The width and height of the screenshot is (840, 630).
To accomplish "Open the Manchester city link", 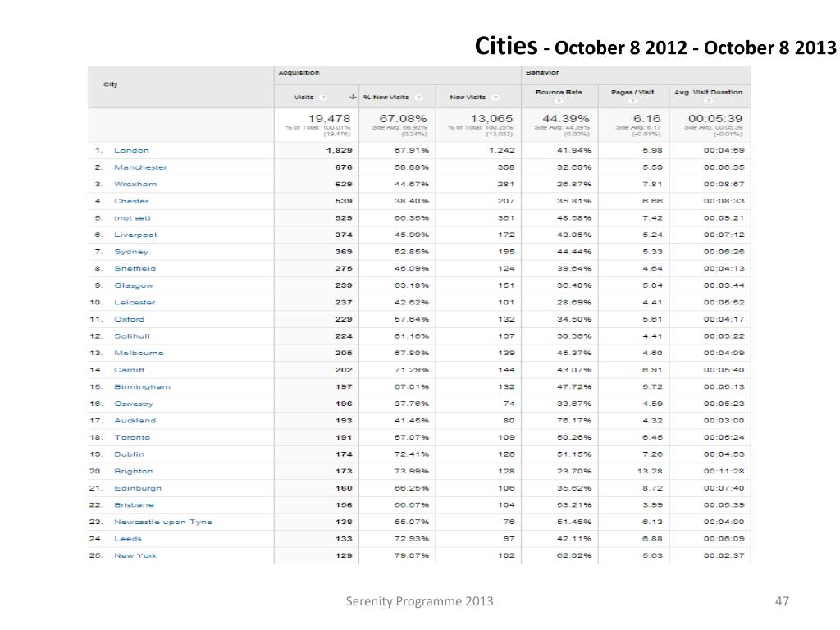I will [140, 167].
